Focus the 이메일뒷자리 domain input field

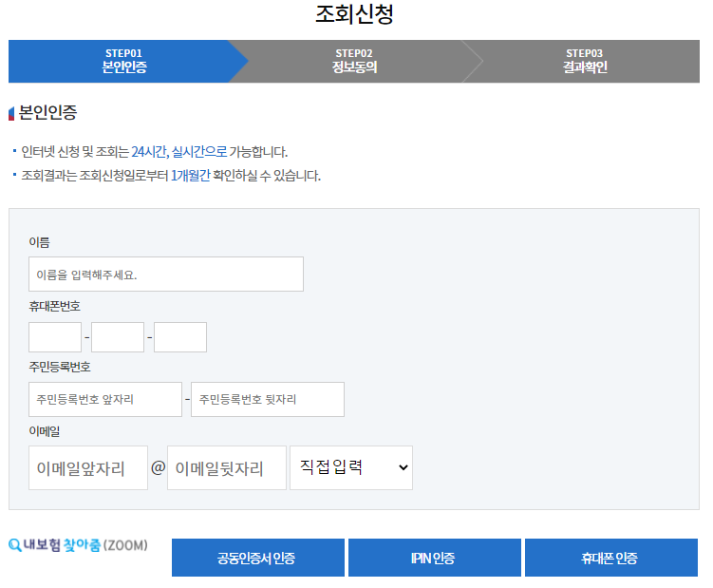pos(227,468)
